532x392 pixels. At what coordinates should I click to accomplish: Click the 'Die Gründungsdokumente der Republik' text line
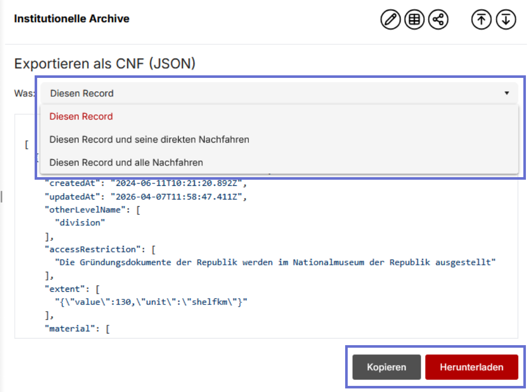tap(275, 262)
